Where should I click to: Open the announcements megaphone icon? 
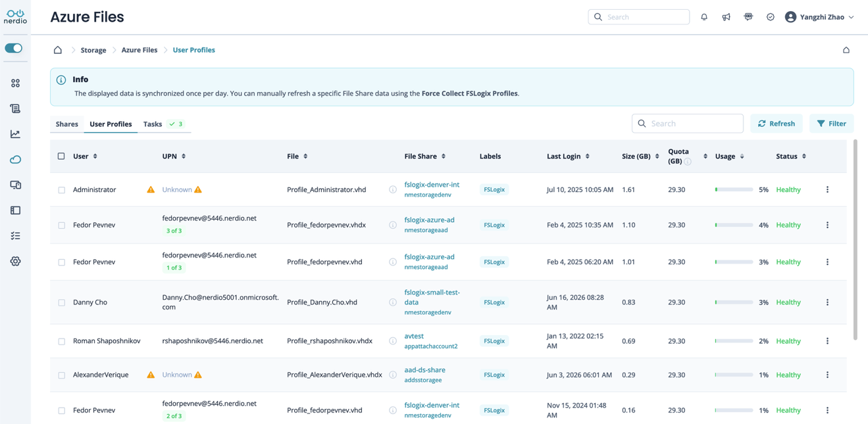[x=726, y=17]
